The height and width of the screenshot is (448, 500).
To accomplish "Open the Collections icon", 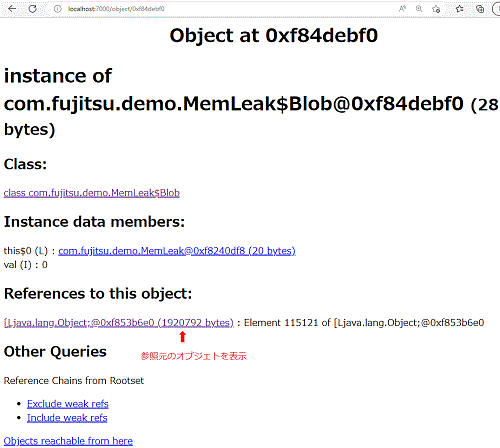I will point(480,9).
